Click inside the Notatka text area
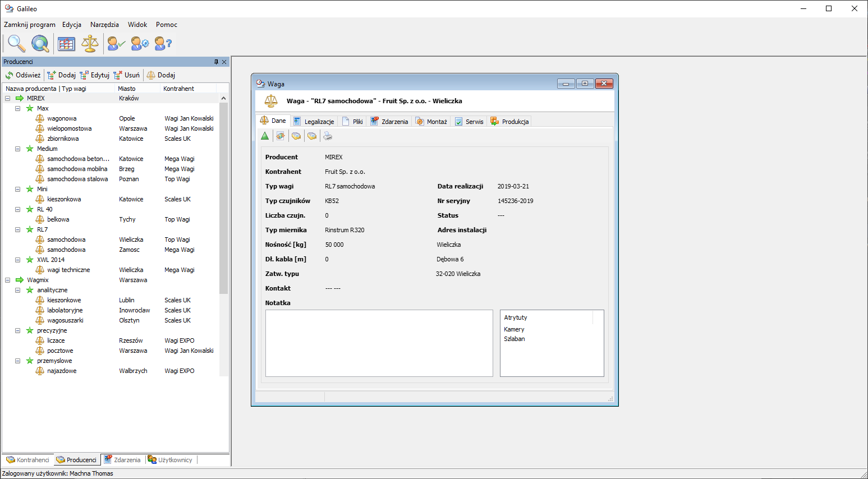 pyautogui.click(x=379, y=343)
